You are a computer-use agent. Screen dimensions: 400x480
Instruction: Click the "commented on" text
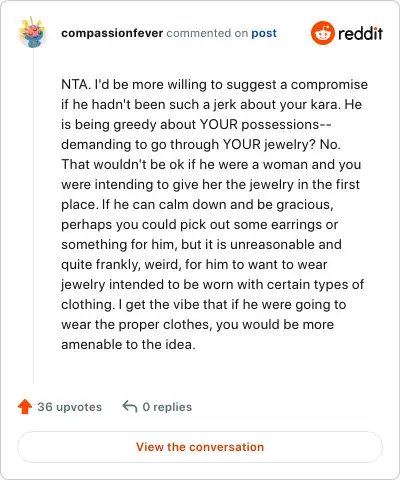[x=207, y=33]
